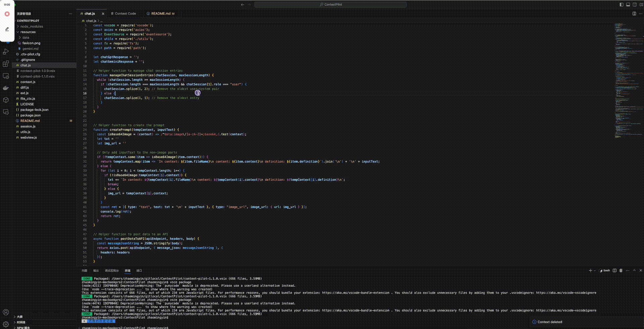Switch to the README.md tab

(161, 14)
